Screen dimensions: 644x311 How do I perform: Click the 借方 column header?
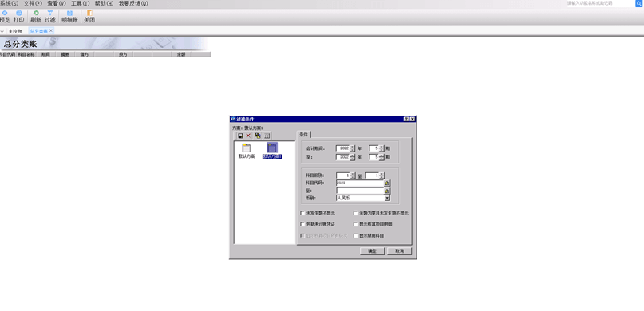85,54
